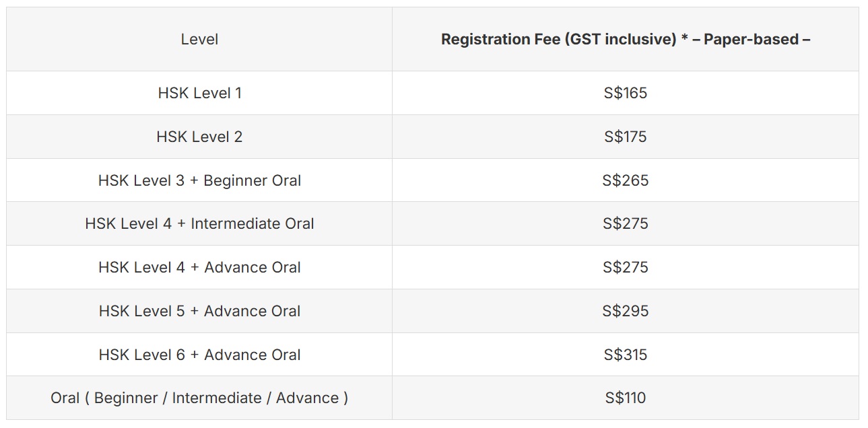The height and width of the screenshot is (428, 868).
Task: Select the "HSK Level 1" cell
Action: pyautogui.click(x=199, y=94)
